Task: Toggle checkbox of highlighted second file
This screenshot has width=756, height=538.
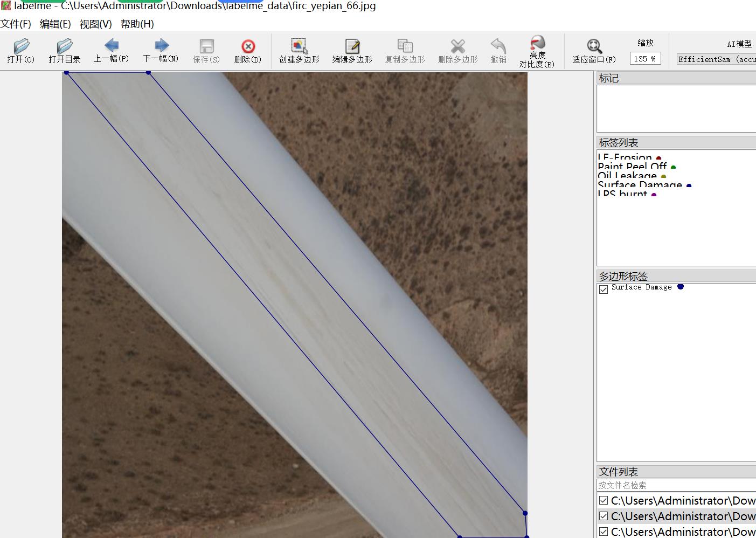Action: pyautogui.click(x=604, y=516)
